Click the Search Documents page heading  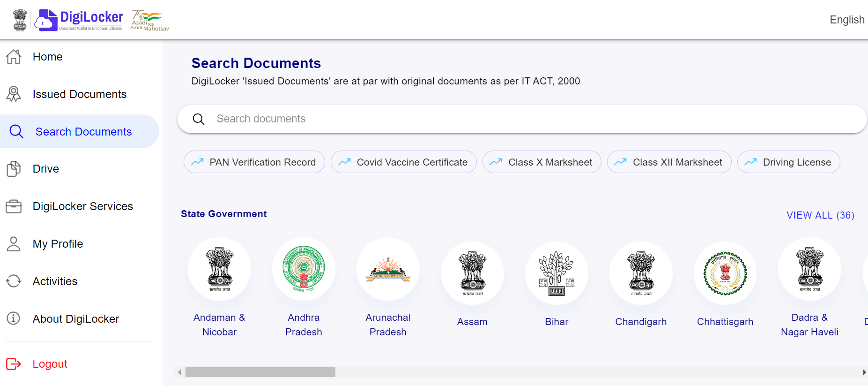click(256, 63)
